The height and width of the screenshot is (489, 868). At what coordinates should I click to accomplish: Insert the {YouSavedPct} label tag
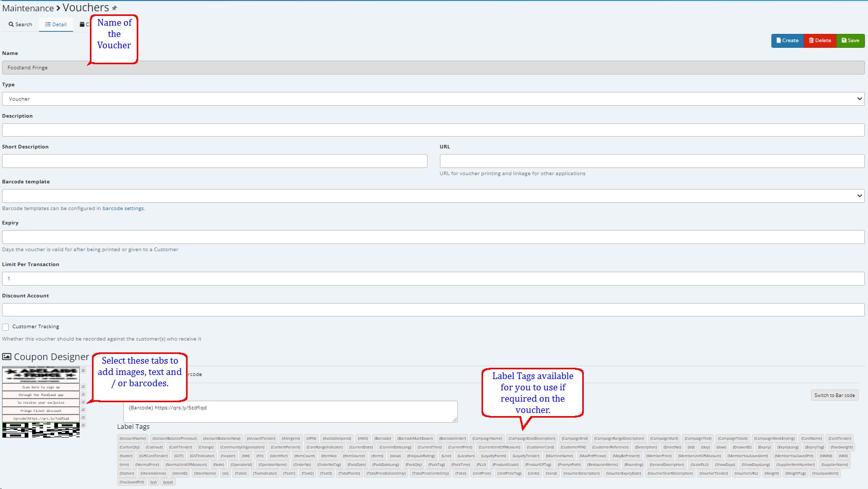point(132,482)
